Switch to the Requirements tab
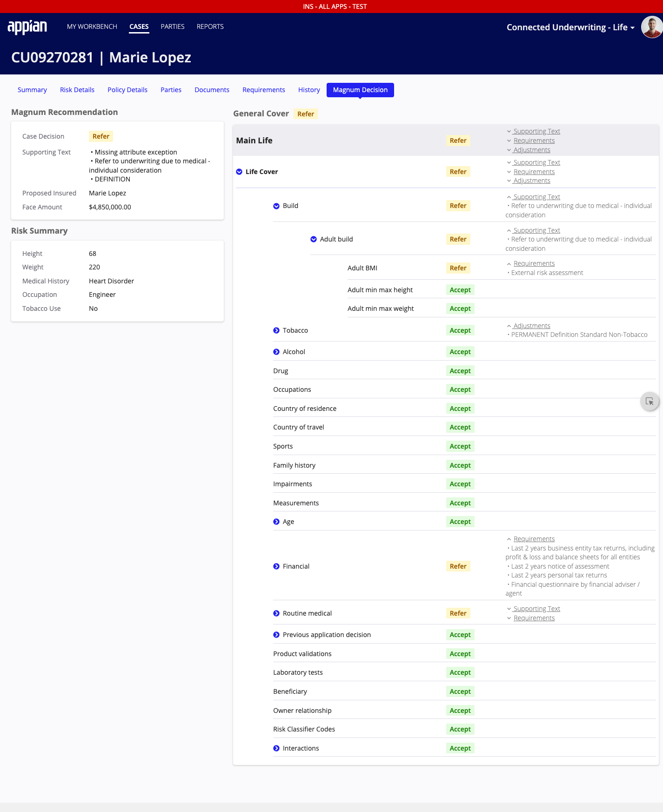Screen dimensions: 663x812 click(x=264, y=90)
